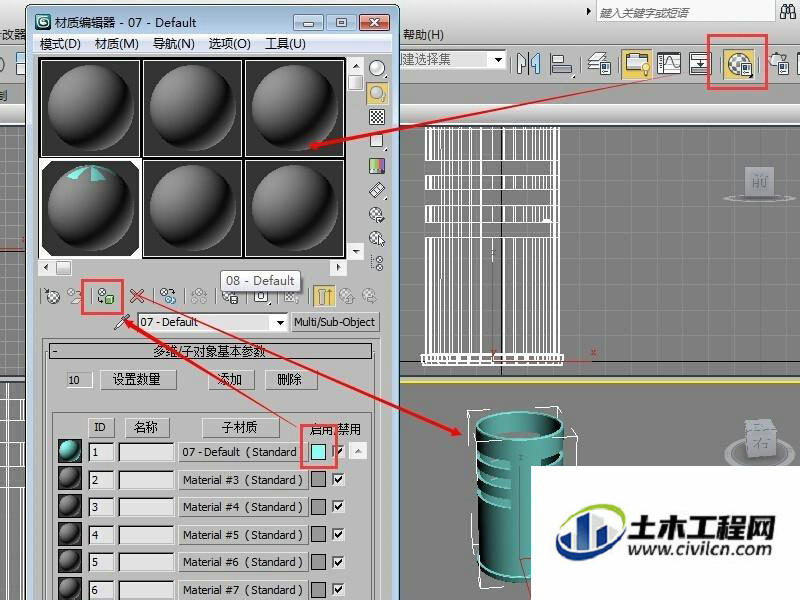Click Put Material to Scene icon
The image size is (800, 600).
76,296
